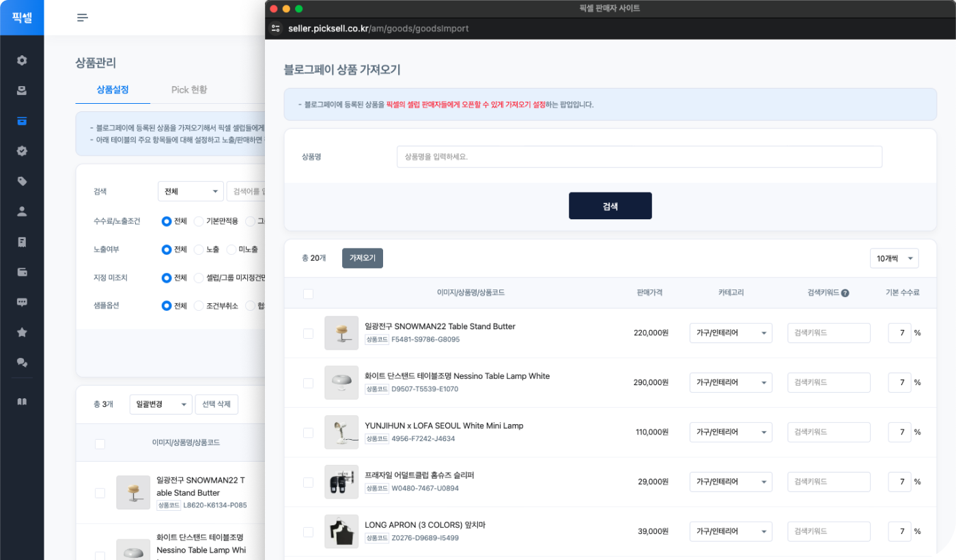Check the YUNJIHUN x LOFA SEOUL row checkbox
Screen dimensions: 956x560
coord(308,433)
